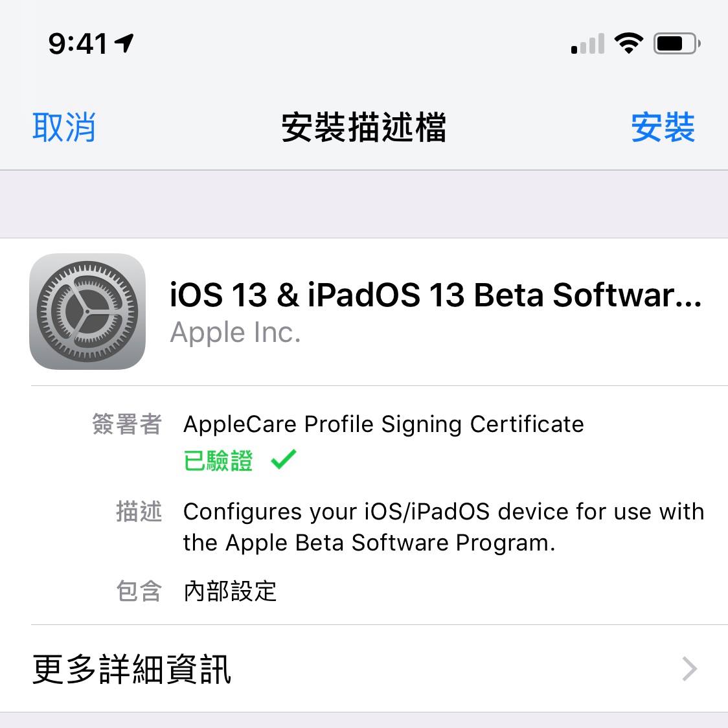Tap the green 已驗證 status text
Image resolution: width=728 pixels, height=728 pixels.
pyautogui.click(x=218, y=461)
